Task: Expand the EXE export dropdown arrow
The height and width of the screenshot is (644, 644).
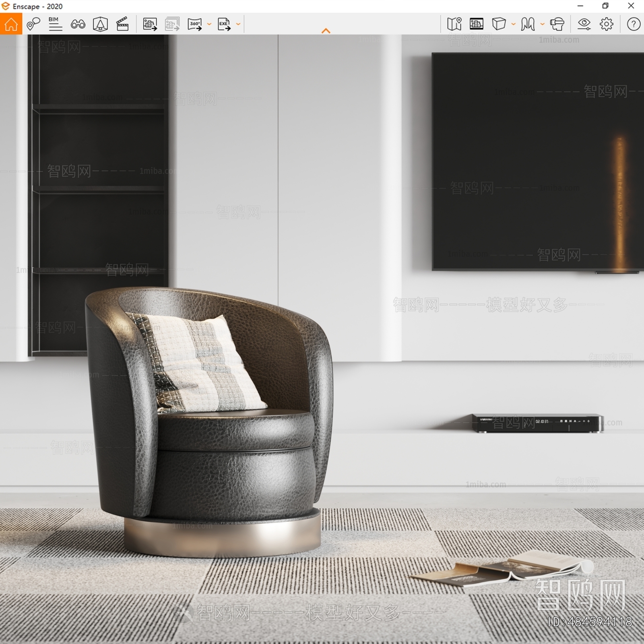Action: (x=238, y=24)
